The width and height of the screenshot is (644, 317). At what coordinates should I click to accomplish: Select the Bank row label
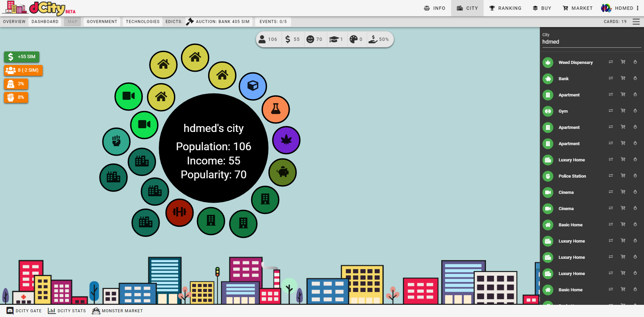(x=563, y=79)
